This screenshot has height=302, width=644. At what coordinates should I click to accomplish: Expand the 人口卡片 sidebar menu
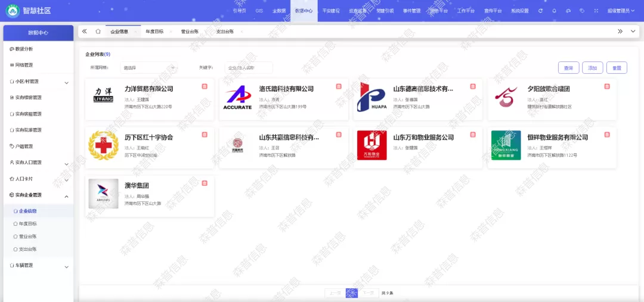pos(38,179)
